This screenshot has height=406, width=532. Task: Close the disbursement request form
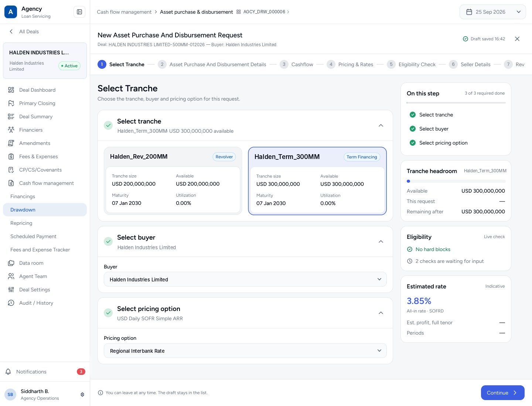[517, 39]
